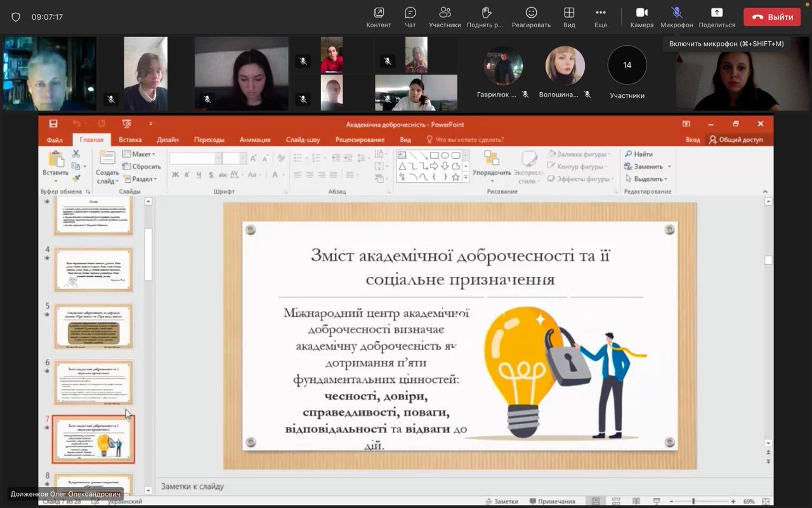This screenshot has height=508, width=812.
Task: Open the More options ellipsis menu
Action: click(600, 13)
